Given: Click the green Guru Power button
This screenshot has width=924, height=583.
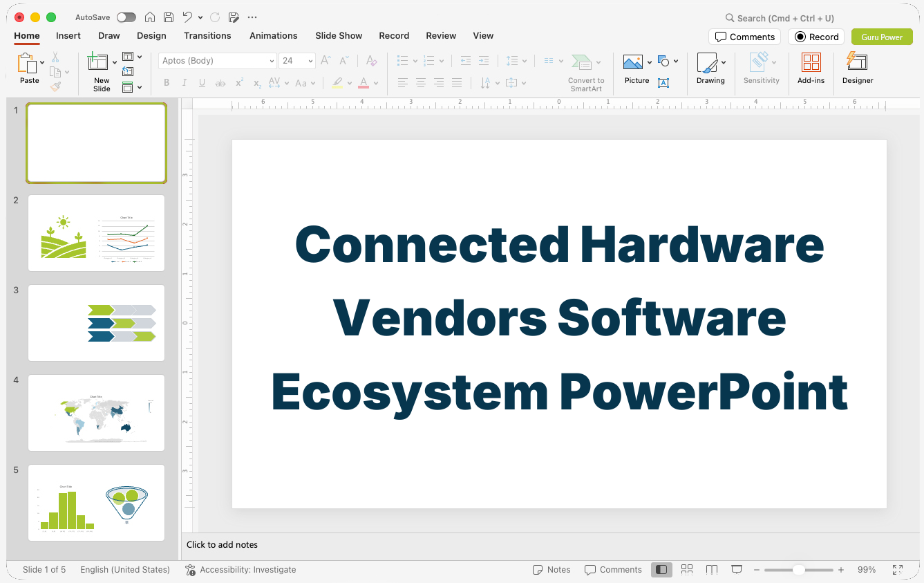Looking at the screenshot, I should click(882, 37).
